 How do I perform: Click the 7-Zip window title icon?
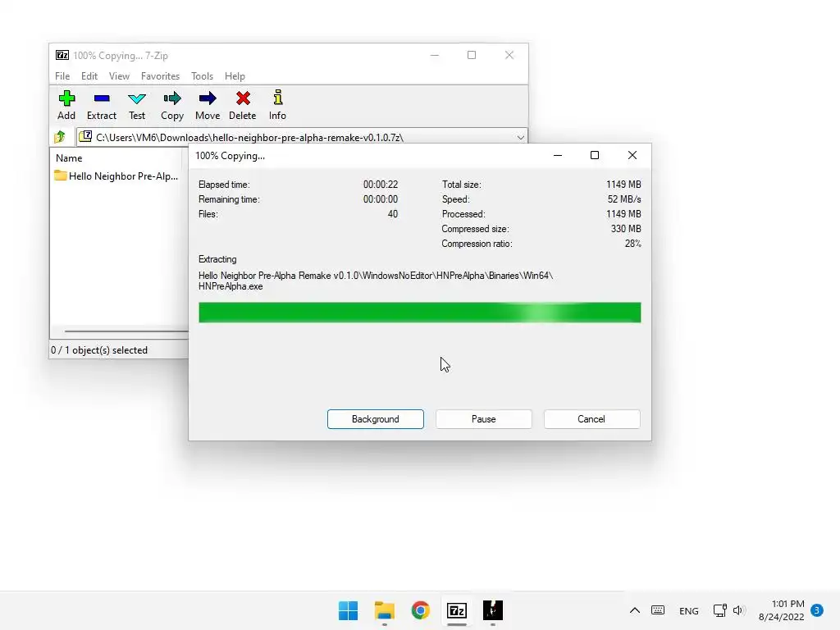pos(62,55)
